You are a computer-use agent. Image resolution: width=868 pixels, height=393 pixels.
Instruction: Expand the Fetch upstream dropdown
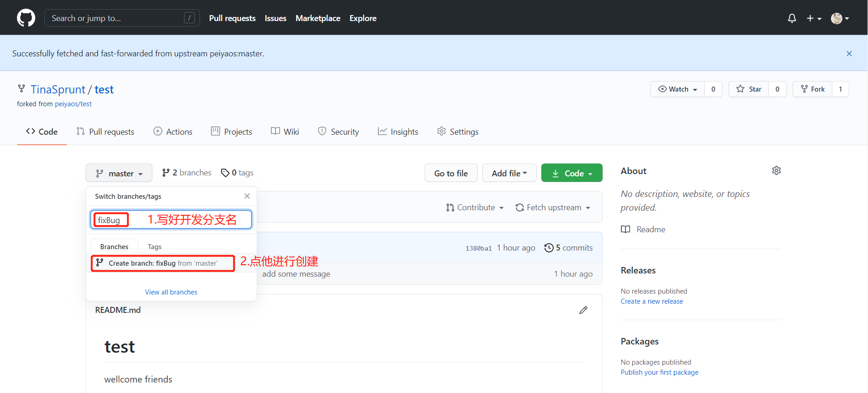pos(553,207)
